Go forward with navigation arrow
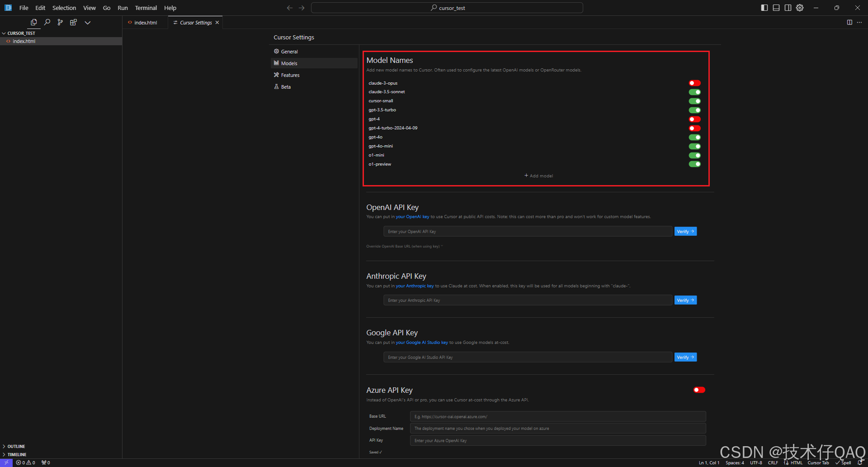This screenshot has width=868, height=467. [302, 8]
